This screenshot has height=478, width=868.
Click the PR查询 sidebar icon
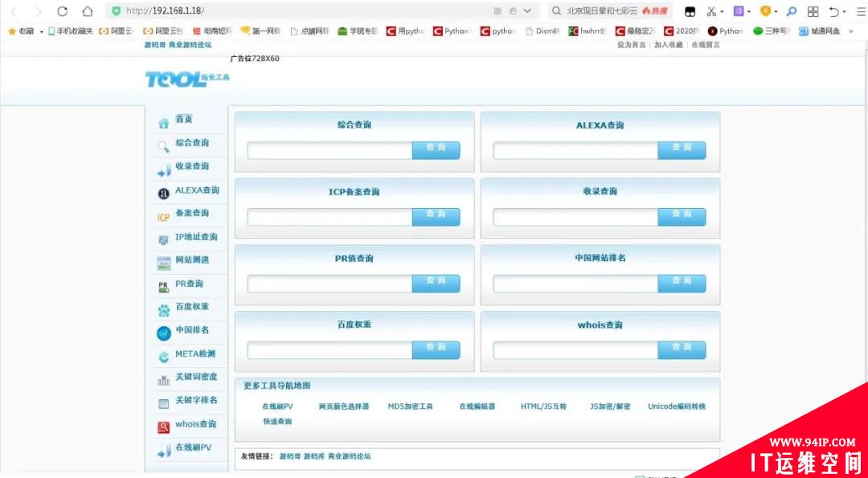(x=163, y=287)
